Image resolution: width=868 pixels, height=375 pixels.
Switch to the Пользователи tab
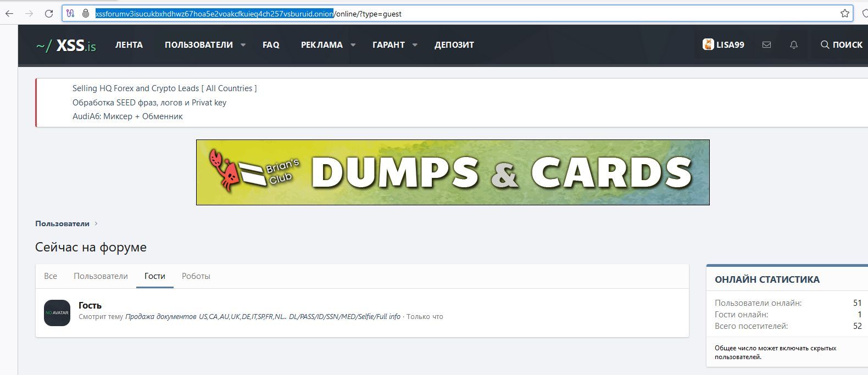click(x=101, y=276)
